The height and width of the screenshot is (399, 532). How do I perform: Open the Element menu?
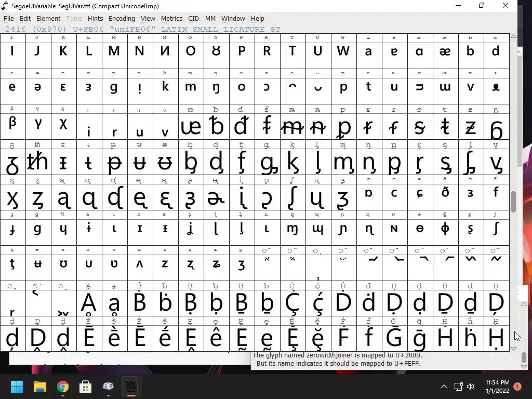[x=48, y=19]
